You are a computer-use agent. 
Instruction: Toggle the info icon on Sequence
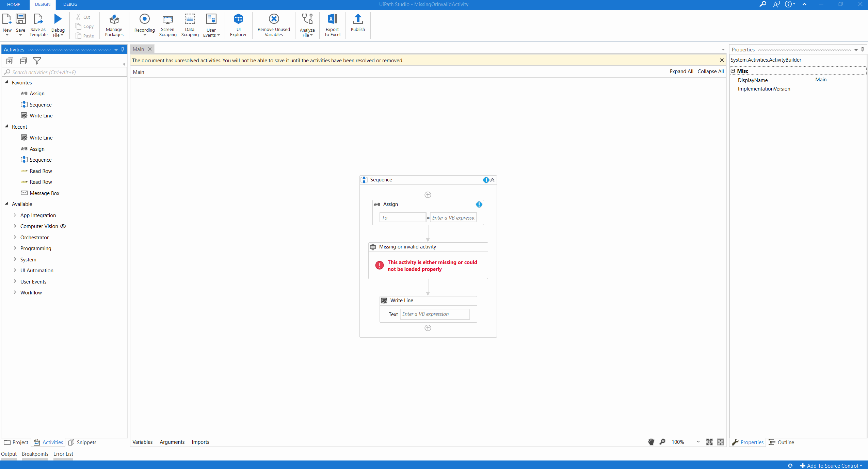tap(486, 180)
